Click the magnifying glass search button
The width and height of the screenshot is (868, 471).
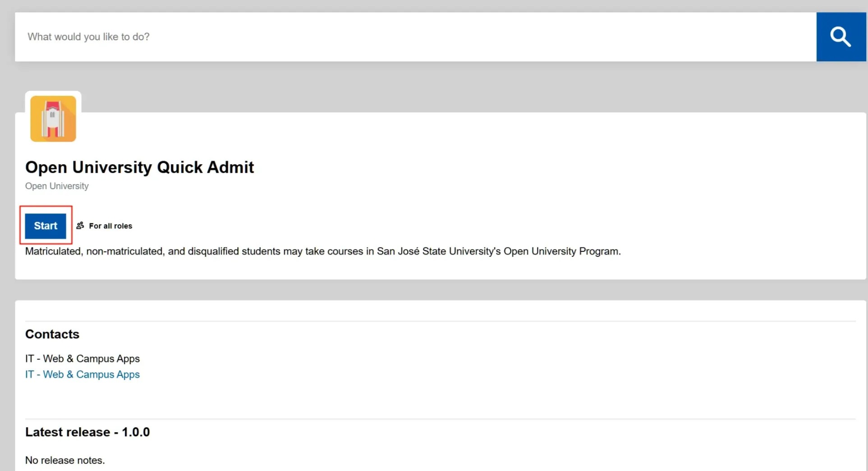[840, 37]
